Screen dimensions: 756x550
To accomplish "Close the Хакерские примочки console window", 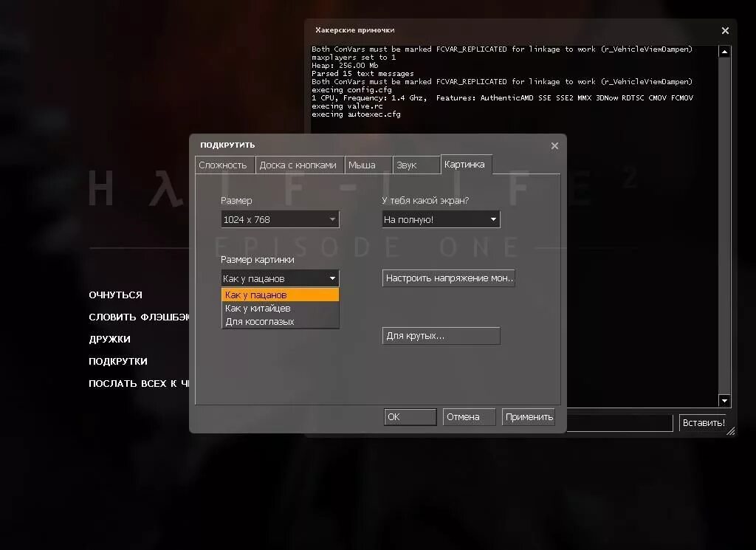I will pos(725,30).
